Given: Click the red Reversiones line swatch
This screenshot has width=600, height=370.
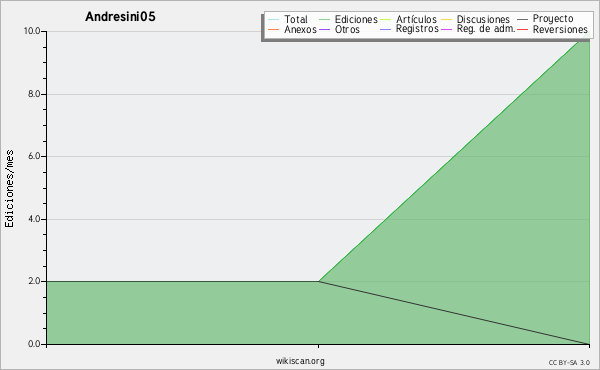Looking at the screenshot, I should [x=523, y=29].
